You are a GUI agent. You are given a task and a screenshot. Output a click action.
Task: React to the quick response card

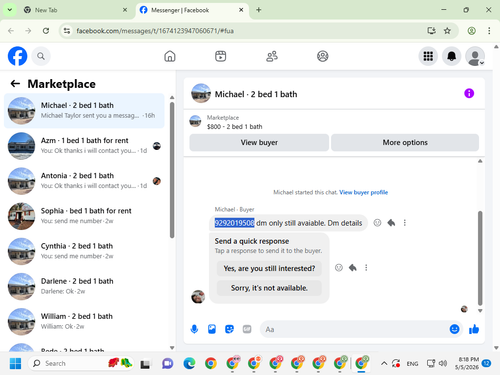(x=339, y=268)
